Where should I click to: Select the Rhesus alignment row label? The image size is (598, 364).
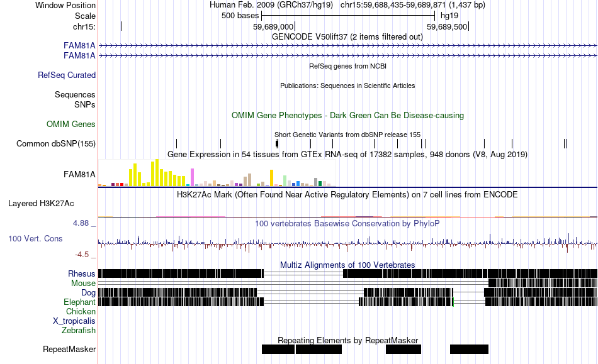82,273
